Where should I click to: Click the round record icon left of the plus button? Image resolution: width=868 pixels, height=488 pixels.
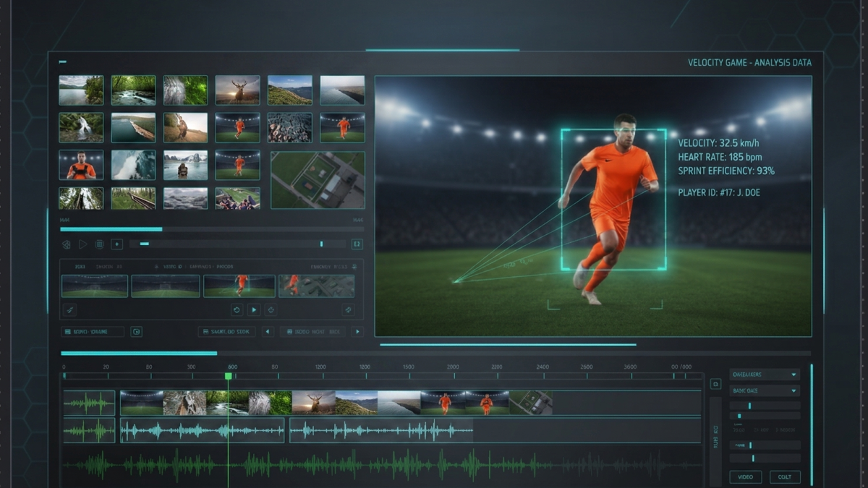pos(100,244)
